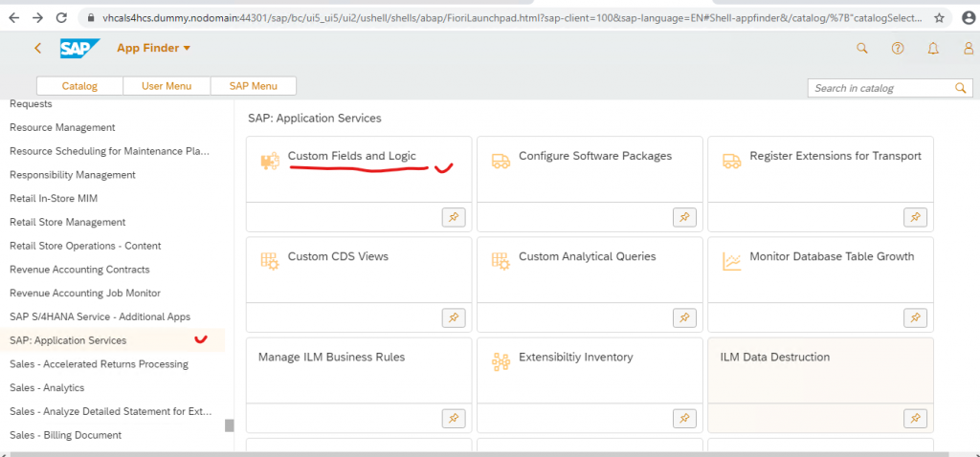Pin the Configure Software Packages tile
This screenshot has height=457, width=980.
[x=684, y=217]
